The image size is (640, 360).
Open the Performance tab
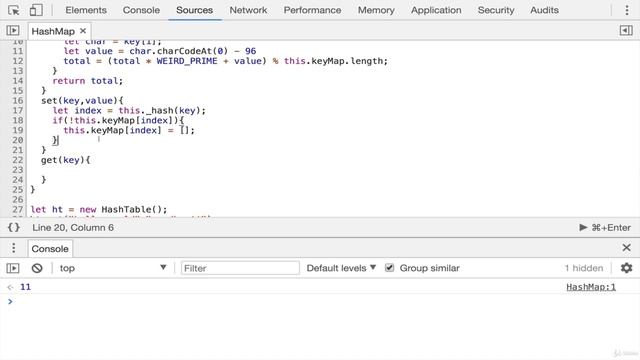312,10
